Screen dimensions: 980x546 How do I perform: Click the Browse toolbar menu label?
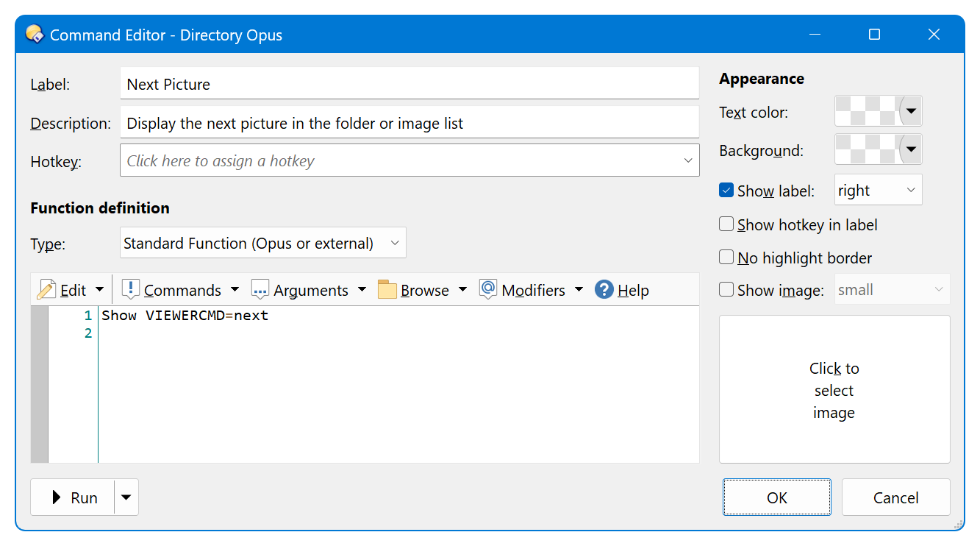pyautogui.click(x=425, y=290)
